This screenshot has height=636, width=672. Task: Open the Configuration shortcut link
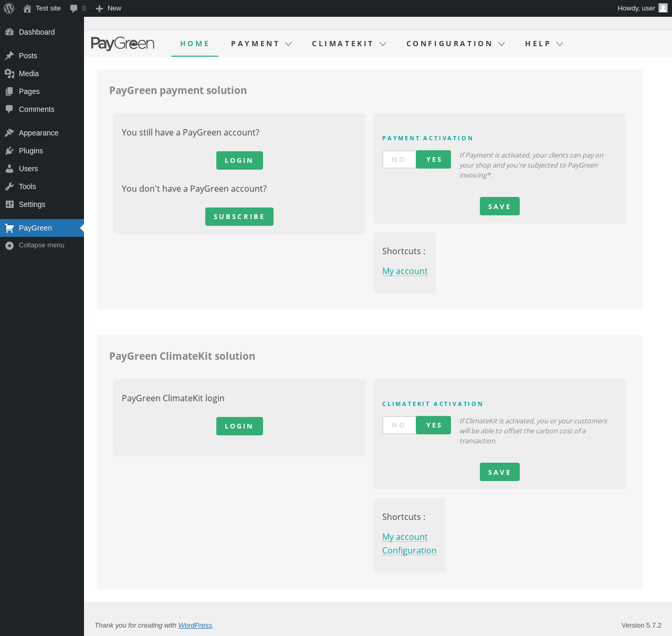click(x=409, y=550)
